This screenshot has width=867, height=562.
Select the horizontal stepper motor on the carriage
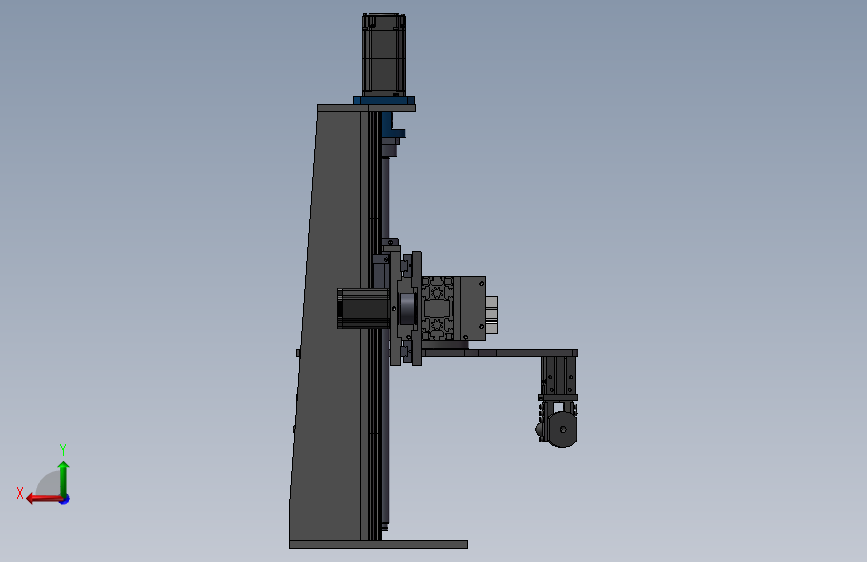tap(363, 308)
